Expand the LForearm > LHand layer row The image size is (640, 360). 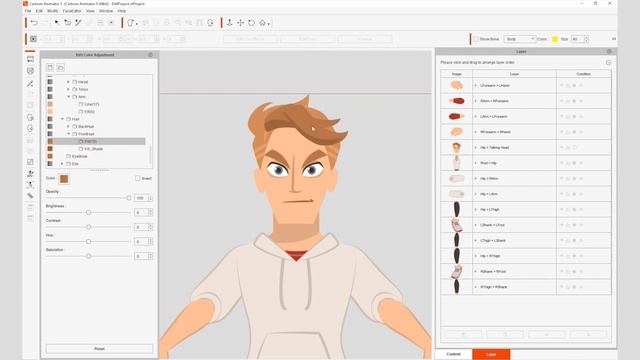coord(476,85)
